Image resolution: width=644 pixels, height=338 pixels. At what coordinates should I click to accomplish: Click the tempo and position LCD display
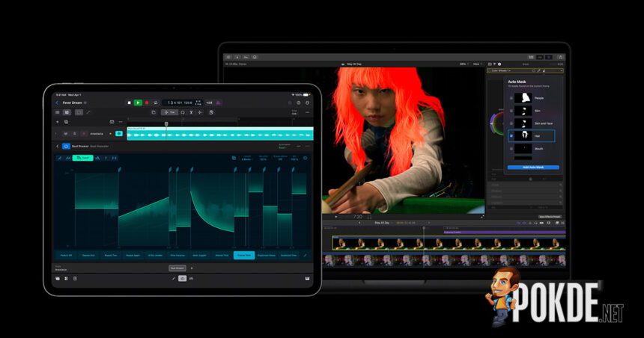click(x=182, y=102)
